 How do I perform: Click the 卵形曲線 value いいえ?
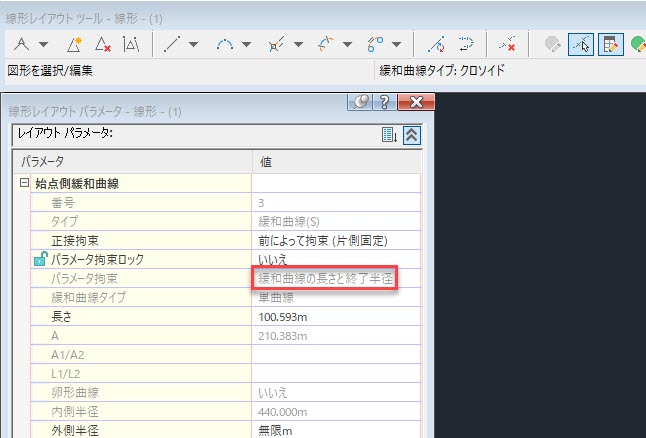272,393
